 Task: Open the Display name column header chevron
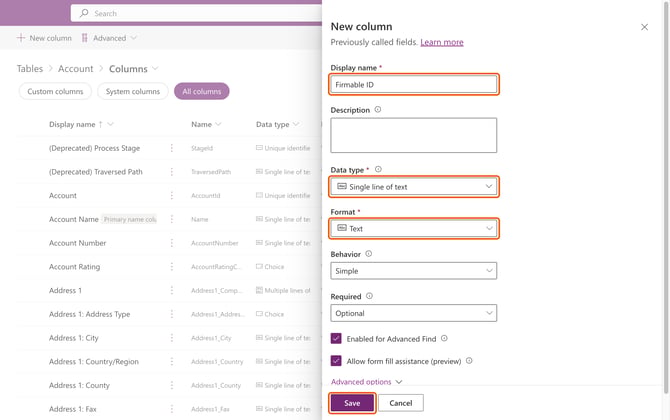[110, 124]
